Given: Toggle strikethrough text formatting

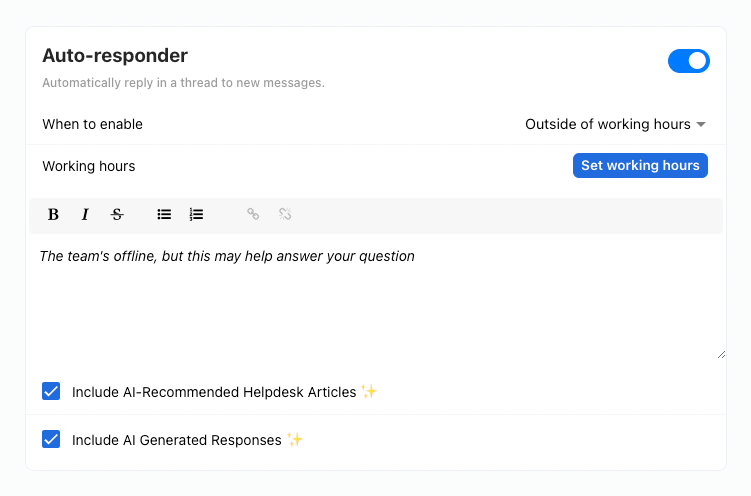Looking at the screenshot, I should (x=117, y=214).
